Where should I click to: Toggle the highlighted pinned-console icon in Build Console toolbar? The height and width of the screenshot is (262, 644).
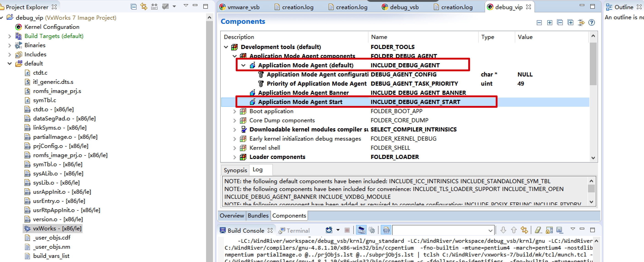point(361,230)
